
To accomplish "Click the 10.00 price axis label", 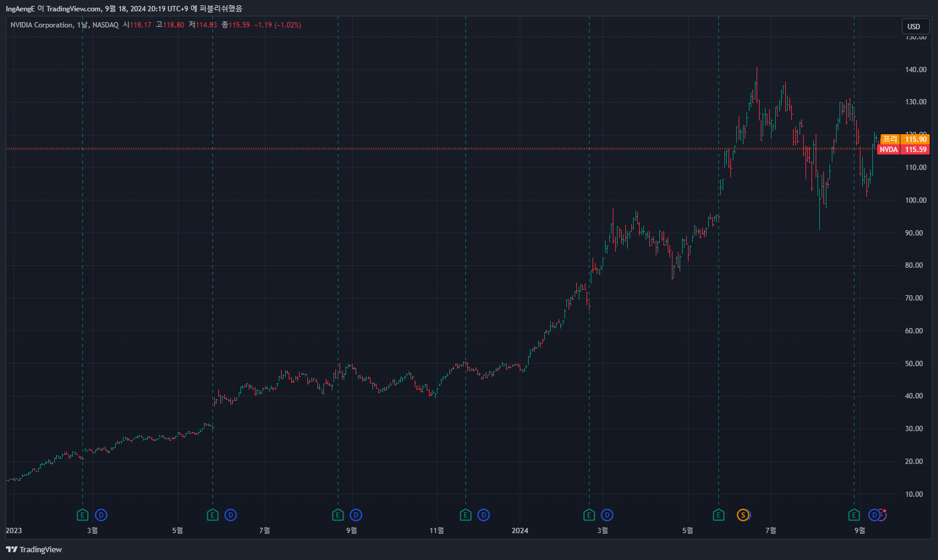I will (914, 494).
